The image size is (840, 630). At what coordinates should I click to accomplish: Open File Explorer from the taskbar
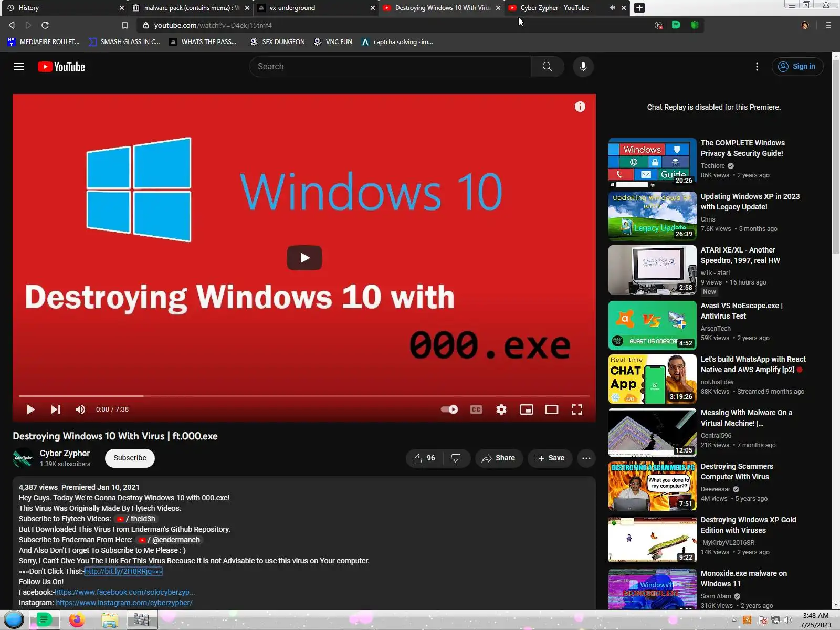[x=109, y=620]
